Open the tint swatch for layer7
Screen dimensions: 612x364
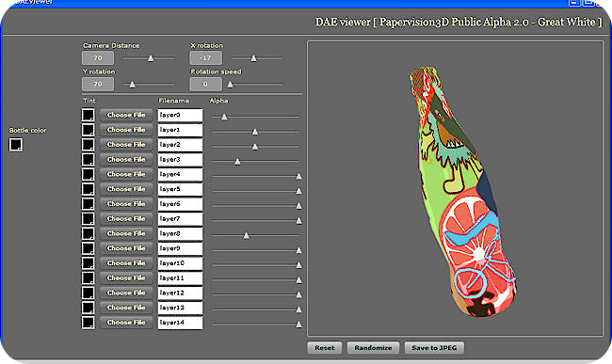88,219
